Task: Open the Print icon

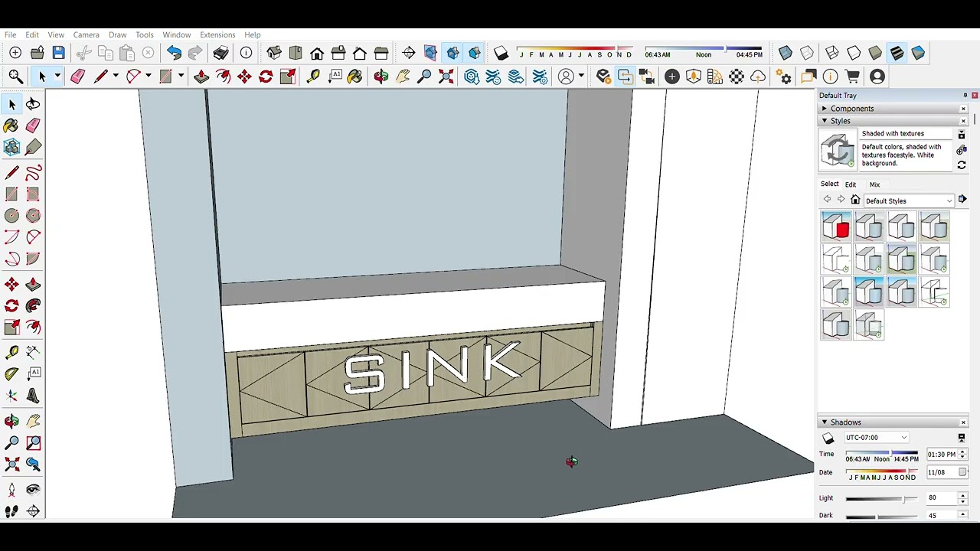Action: tap(221, 53)
